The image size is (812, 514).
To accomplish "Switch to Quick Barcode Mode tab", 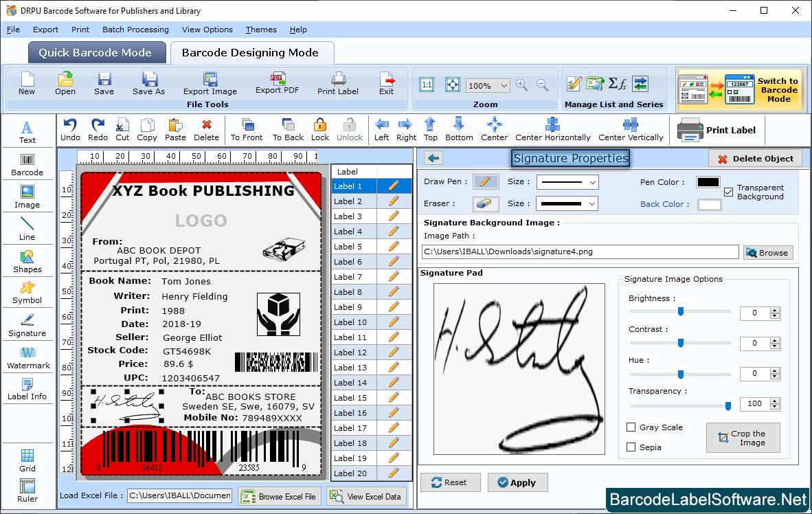I will coord(95,52).
